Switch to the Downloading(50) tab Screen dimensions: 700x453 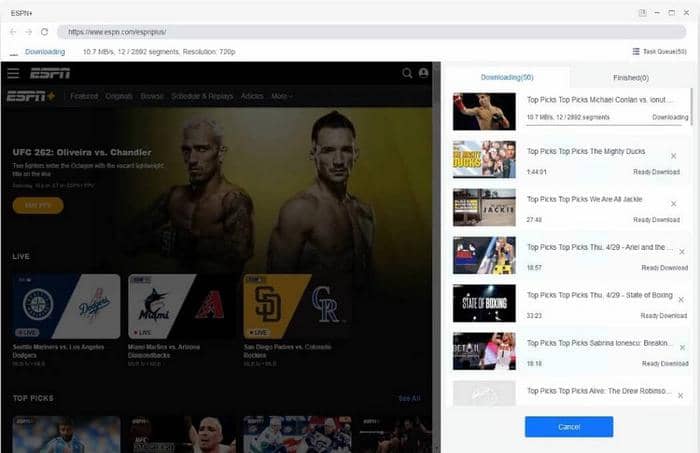507,77
